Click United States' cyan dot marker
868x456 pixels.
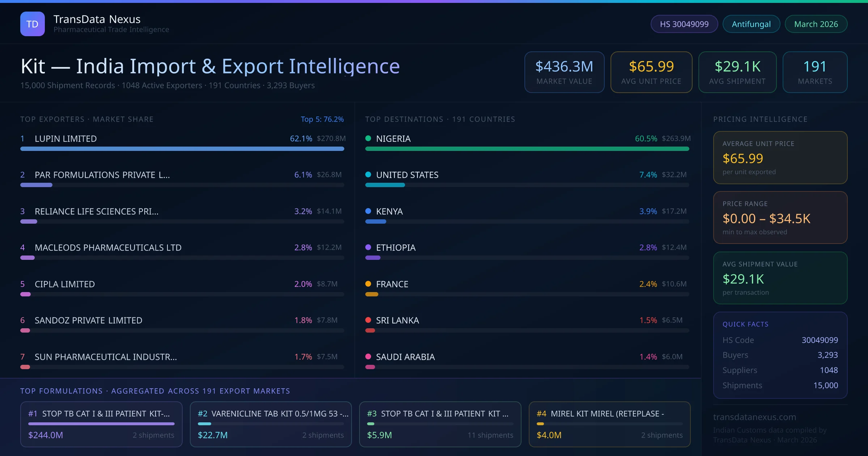368,174
